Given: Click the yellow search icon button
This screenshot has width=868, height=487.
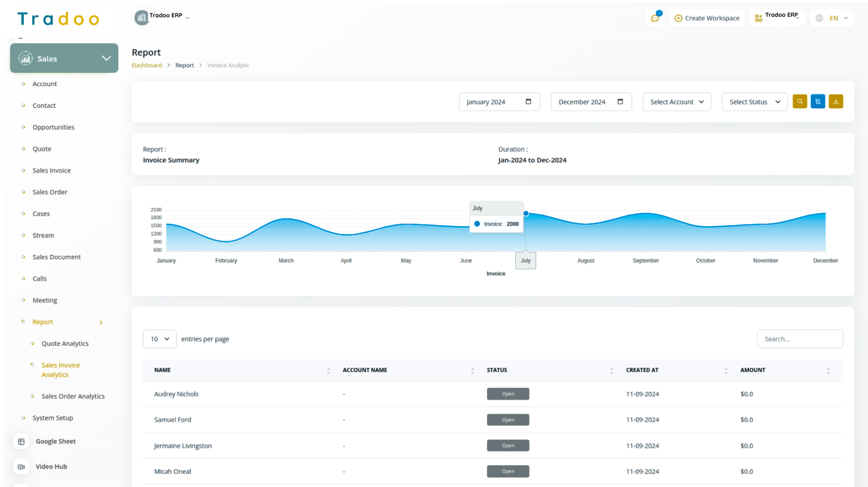Looking at the screenshot, I should [x=800, y=101].
